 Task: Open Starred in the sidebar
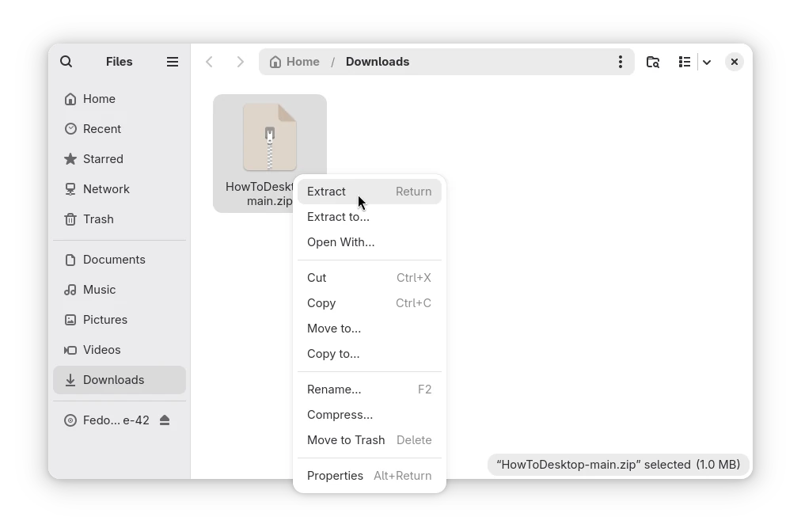tap(120, 159)
